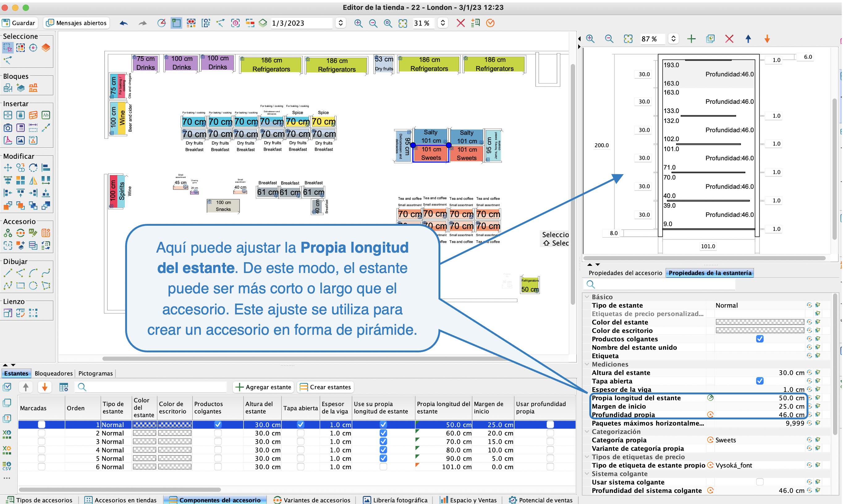Step the 31 % zoom field stepper
The image size is (843, 504).
coord(442,23)
